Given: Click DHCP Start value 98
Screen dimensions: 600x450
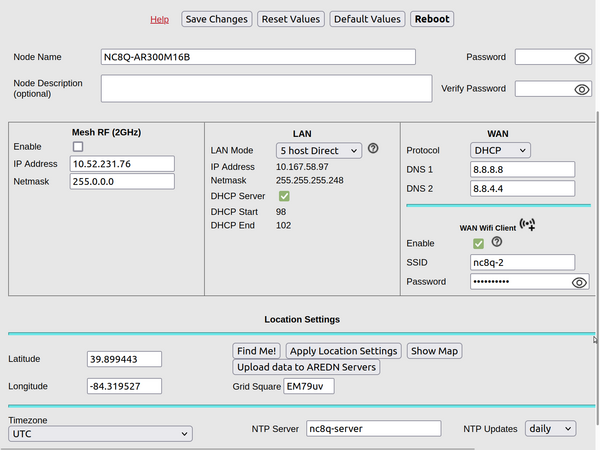Looking at the screenshot, I should [x=281, y=212].
